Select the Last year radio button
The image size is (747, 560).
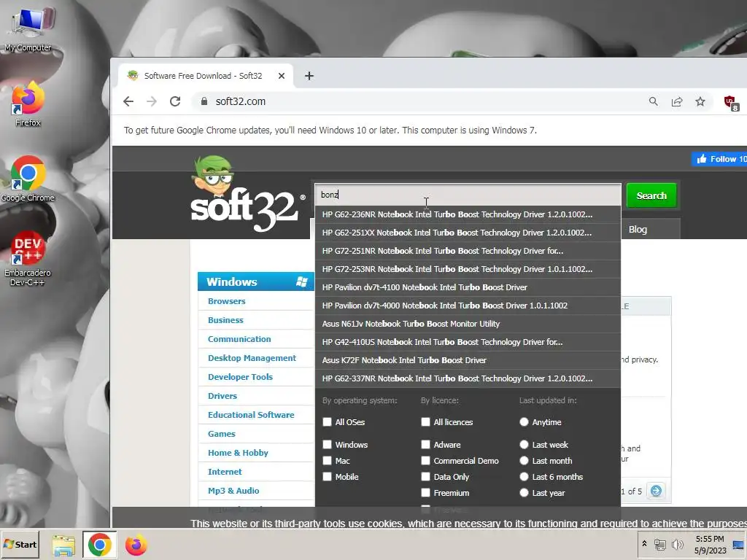tap(524, 493)
